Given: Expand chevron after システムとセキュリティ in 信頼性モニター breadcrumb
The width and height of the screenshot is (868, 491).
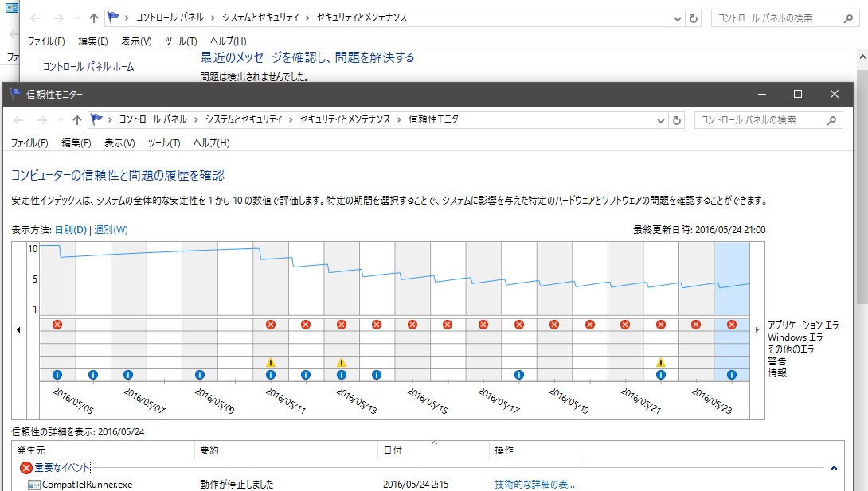Looking at the screenshot, I should 291,119.
